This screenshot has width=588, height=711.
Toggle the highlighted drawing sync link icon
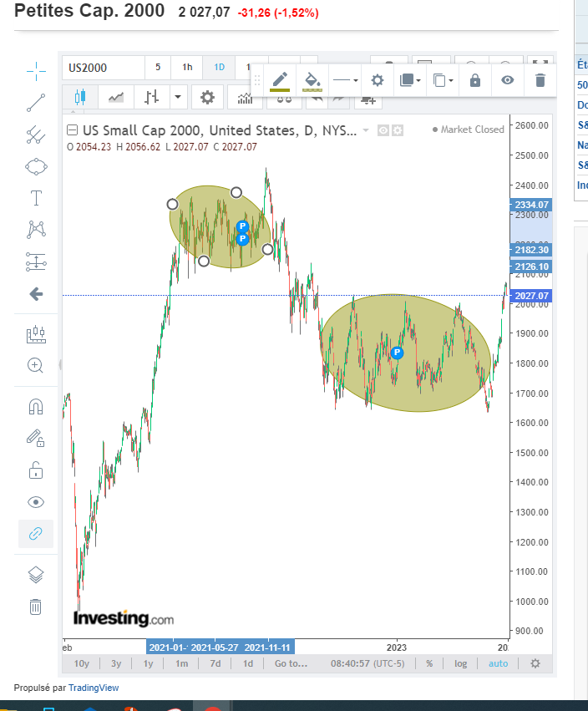tap(36, 533)
